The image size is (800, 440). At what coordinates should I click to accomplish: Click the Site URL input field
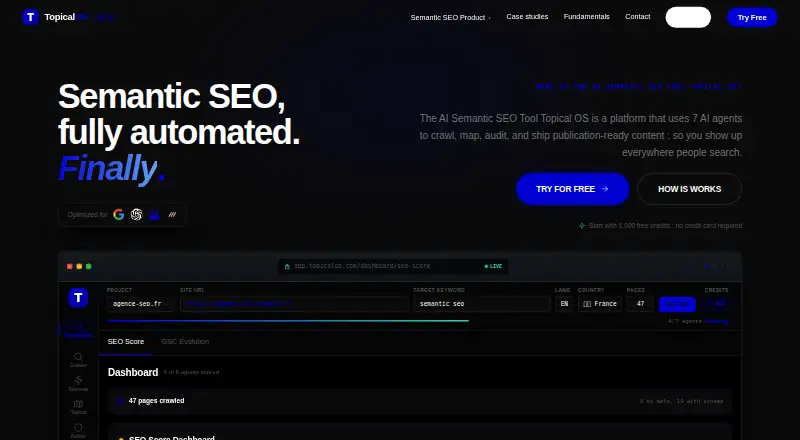294,304
